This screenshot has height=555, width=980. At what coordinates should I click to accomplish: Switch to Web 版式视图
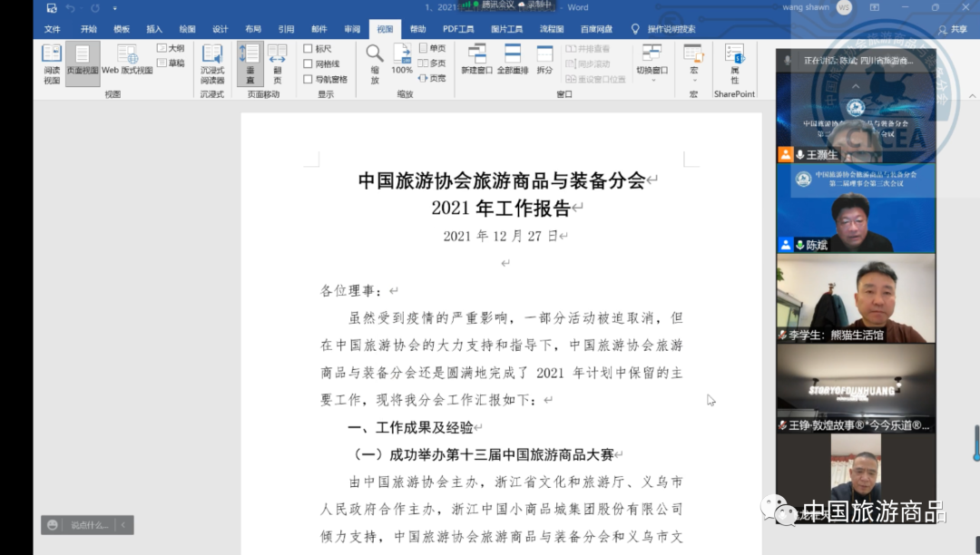coord(127,61)
